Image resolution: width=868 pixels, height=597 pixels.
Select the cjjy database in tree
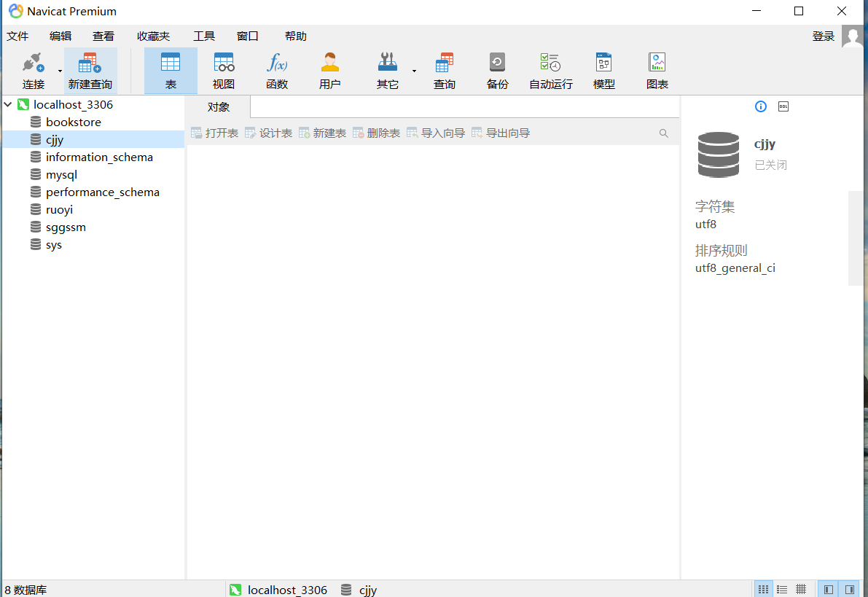93,139
